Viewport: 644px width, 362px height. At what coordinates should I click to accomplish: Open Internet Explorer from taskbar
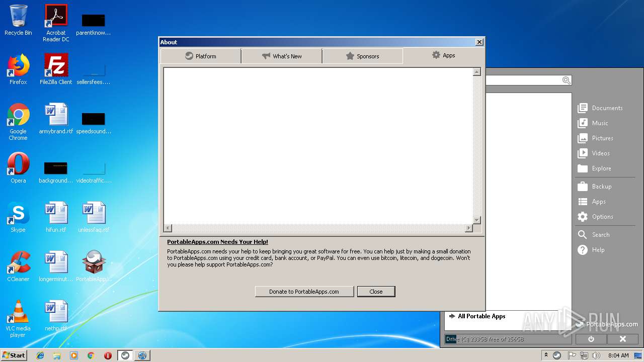[40, 355]
